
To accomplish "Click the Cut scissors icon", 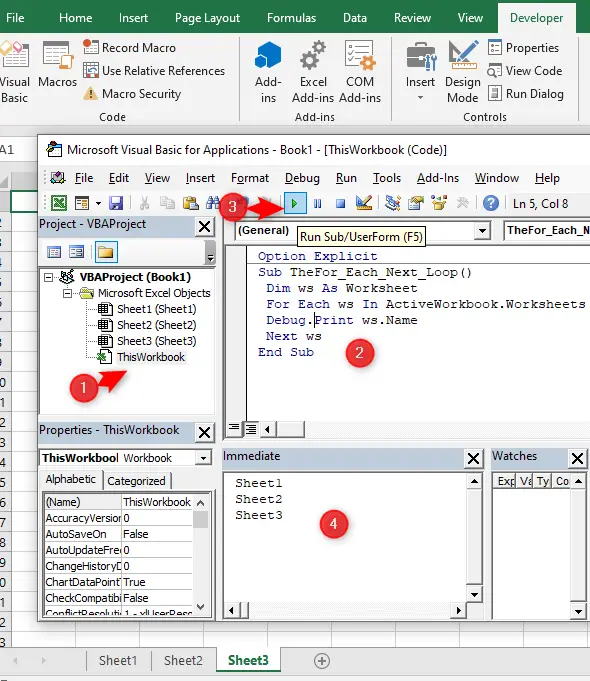I will [x=144, y=203].
